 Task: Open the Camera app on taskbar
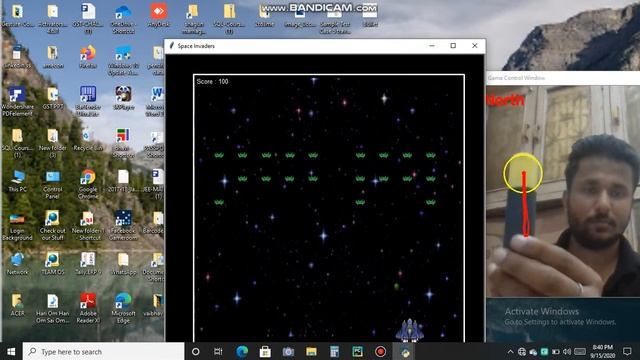[x=288, y=351]
